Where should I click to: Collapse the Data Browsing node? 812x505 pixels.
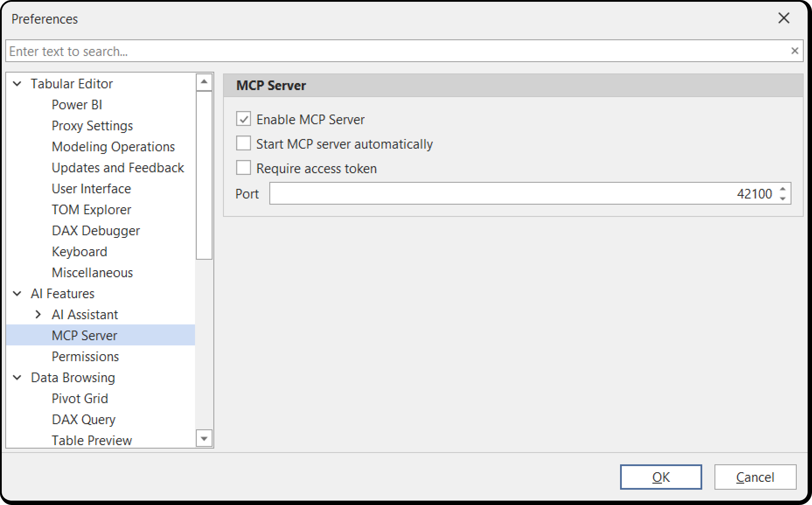click(x=17, y=377)
